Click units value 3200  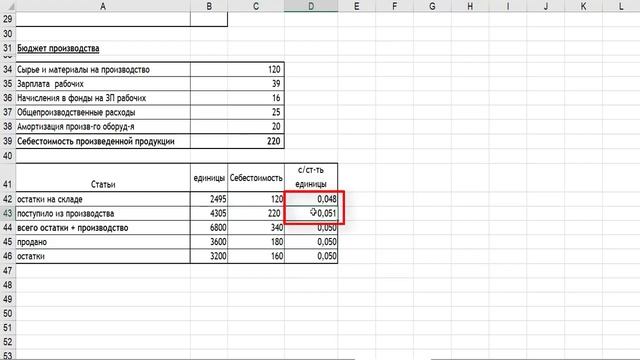[209, 256]
